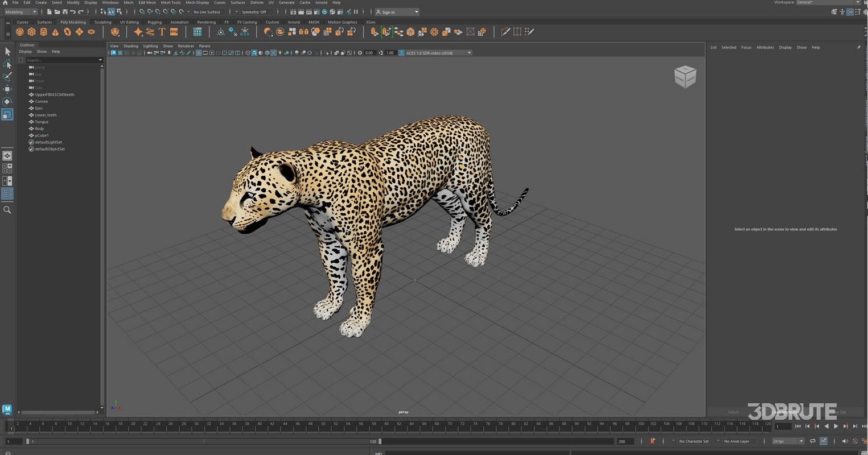Image resolution: width=868 pixels, height=455 pixels.
Task: Open the ACES 1.0 SDR-video color dropdown
Action: coord(469,52)
